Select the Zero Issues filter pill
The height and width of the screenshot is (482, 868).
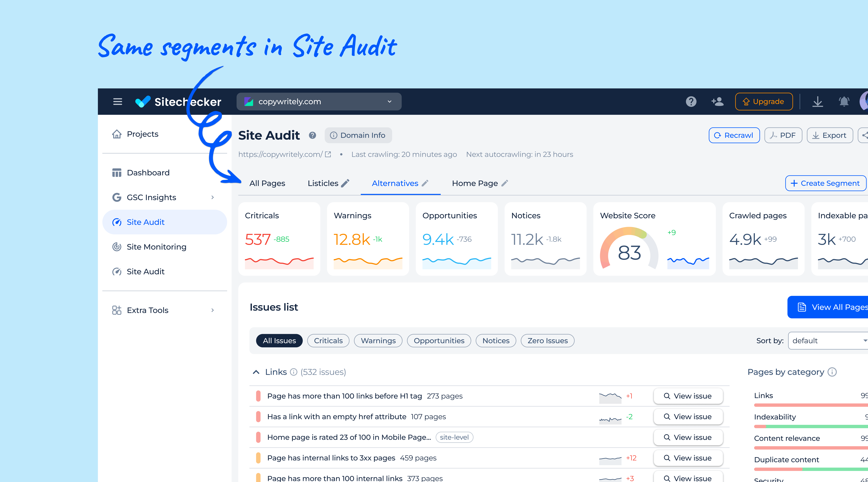[x=548, y=341]
